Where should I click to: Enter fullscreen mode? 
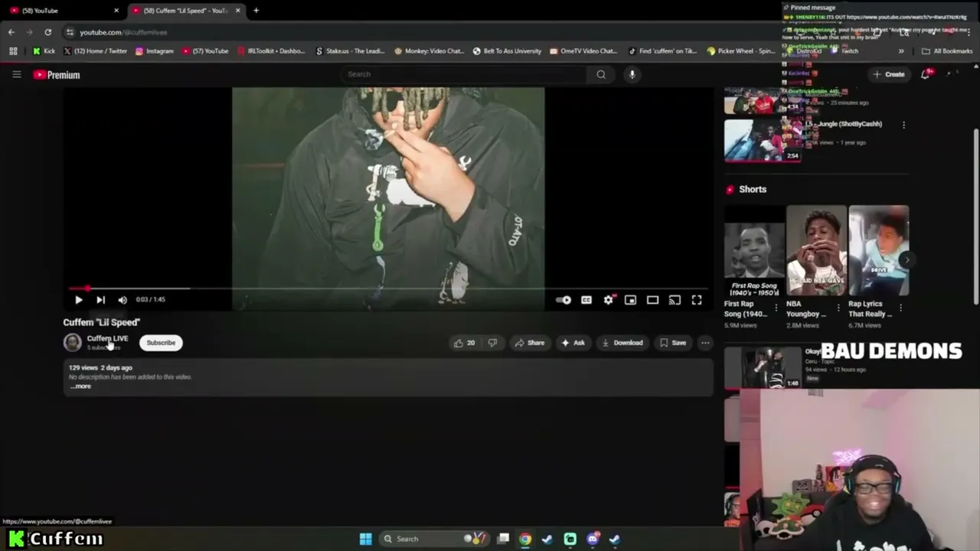pos(697,300)
